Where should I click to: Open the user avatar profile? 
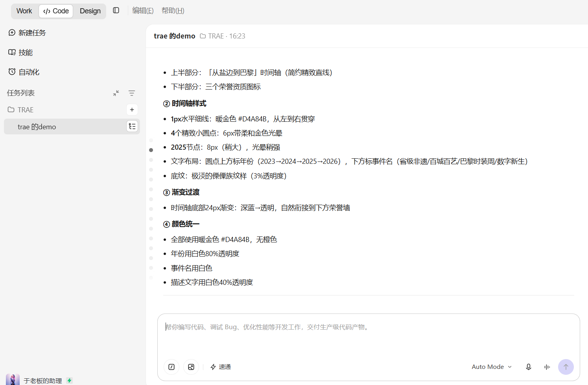click(x=13, y=380)
